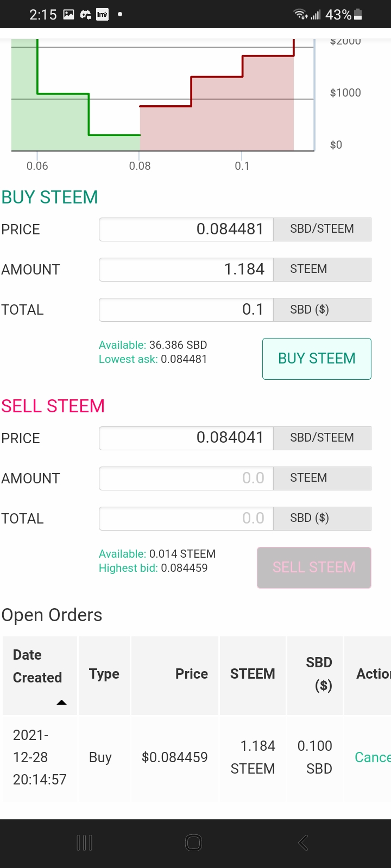Edit the buy amount 1.184 field
Viewport: 391px width, 868px height.
186,270
